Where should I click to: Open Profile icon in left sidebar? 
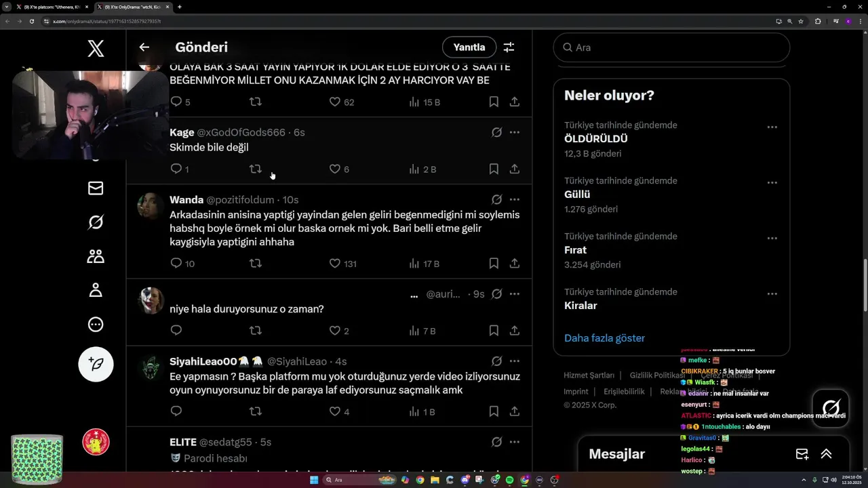point(96,290)
